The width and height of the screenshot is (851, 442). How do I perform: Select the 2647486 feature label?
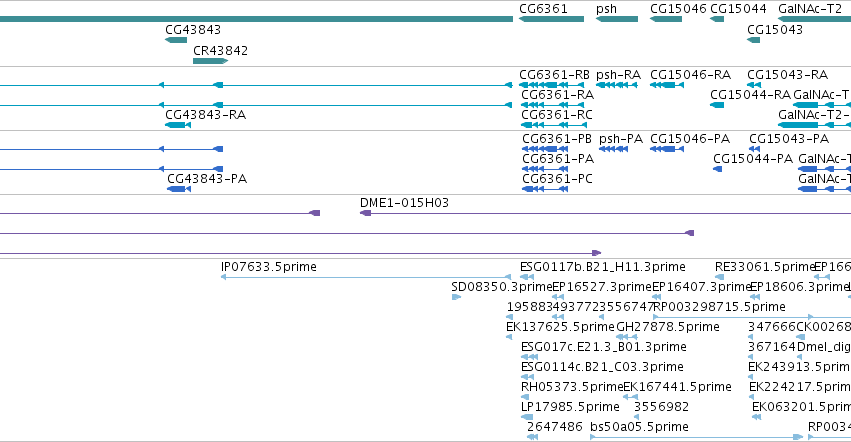pos(555,428)
